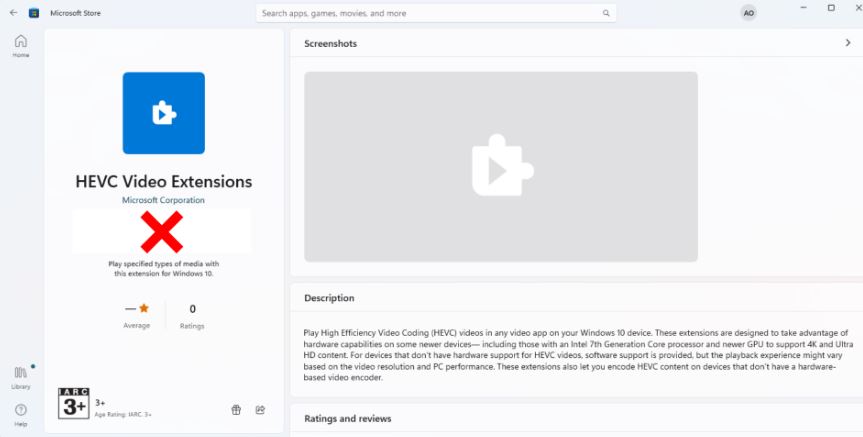
Task: Open the Microsoft Corporation publisher link
Action: pos(163,200)
